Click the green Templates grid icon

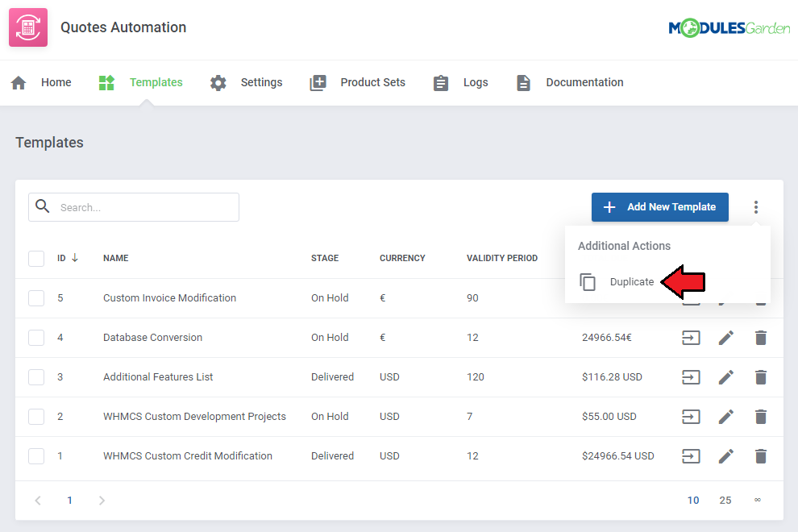pyautogui.click(x=106, y=82)
